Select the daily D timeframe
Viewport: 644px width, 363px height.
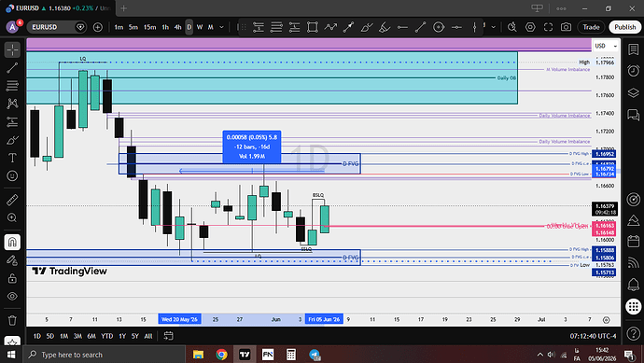(189, 27)
